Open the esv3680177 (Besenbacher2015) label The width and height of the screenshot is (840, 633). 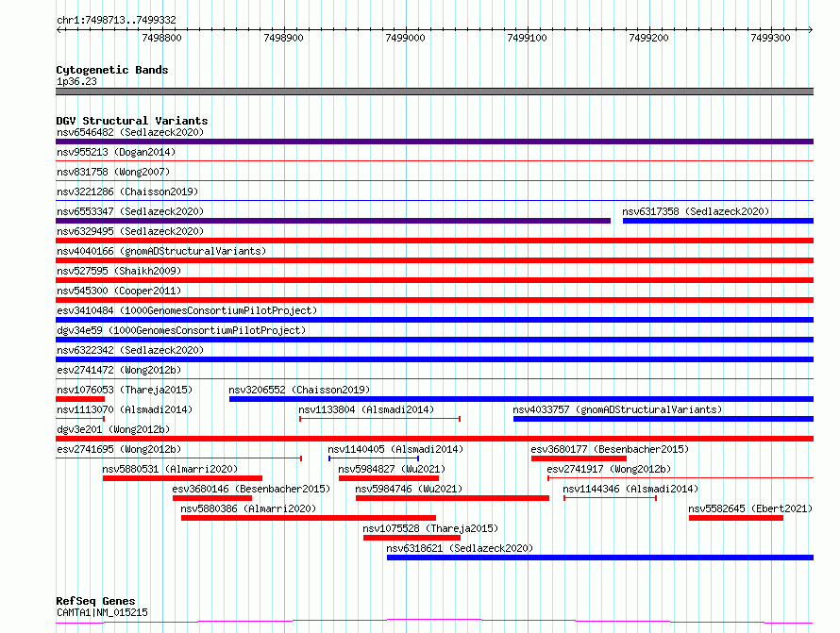point(610,449)
